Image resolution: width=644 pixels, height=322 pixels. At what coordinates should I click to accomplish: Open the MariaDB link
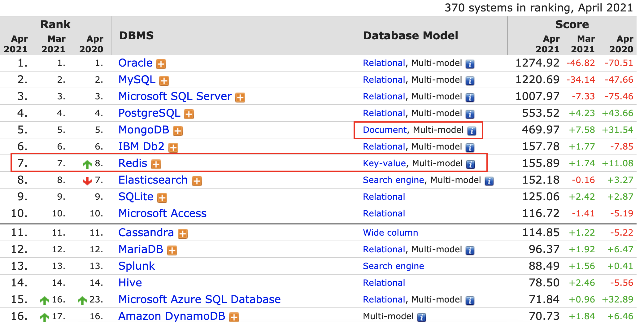coord(141,249)
